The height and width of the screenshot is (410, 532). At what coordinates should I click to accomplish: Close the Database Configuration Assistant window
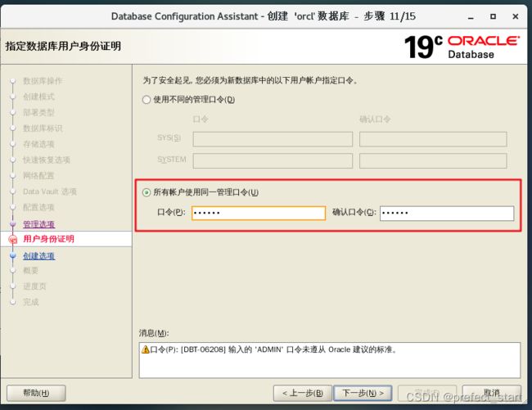tap(516, 16)
